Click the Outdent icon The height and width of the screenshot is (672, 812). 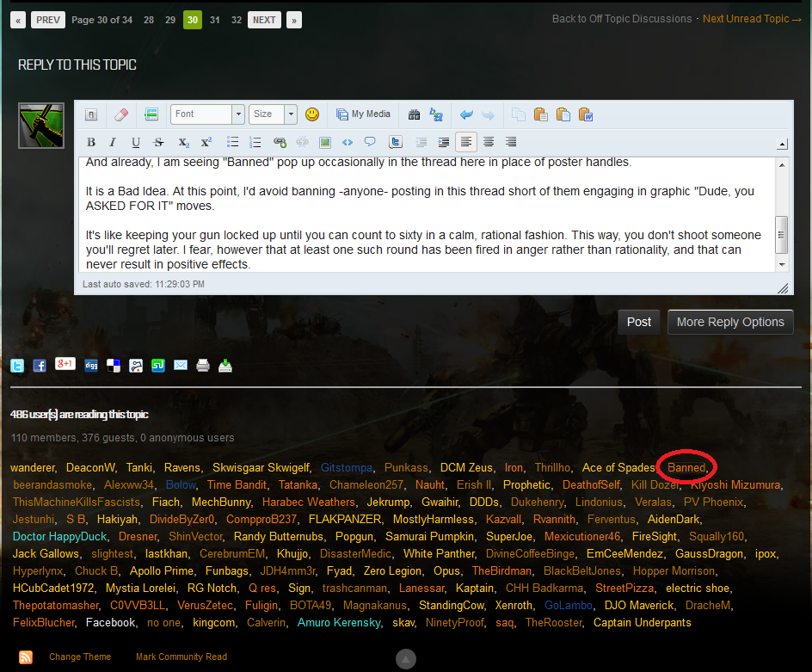pos(421,142)
